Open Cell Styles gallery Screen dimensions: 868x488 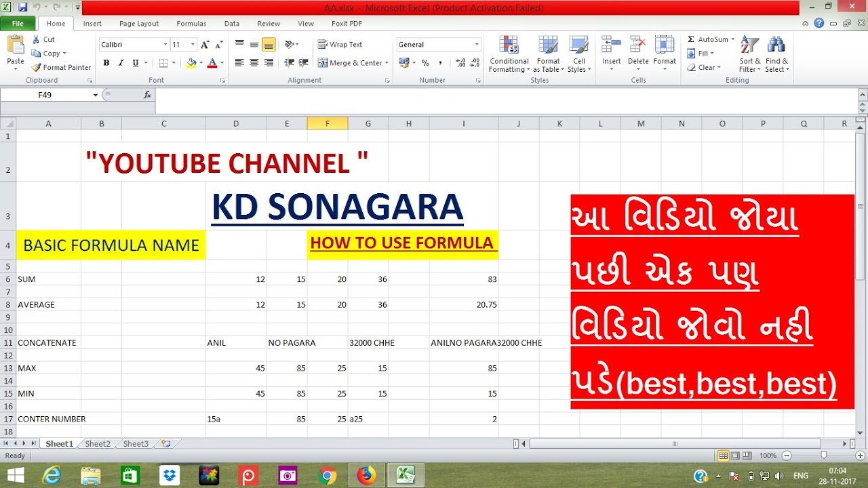coord(578,54)
